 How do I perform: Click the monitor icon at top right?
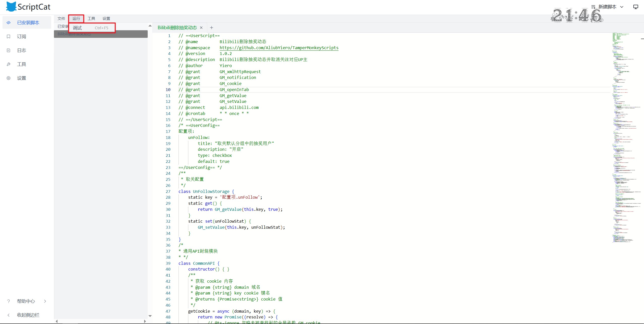[x=635, y=7]
